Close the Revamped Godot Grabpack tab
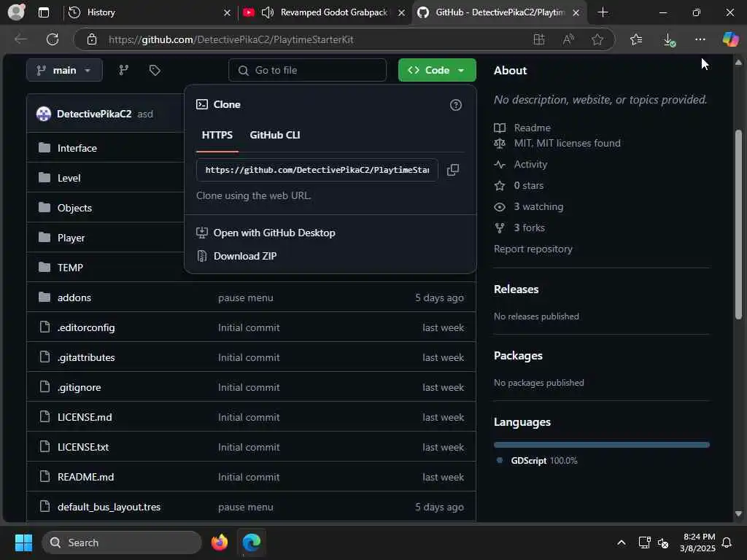747x560 pixels. pos(402,13)
